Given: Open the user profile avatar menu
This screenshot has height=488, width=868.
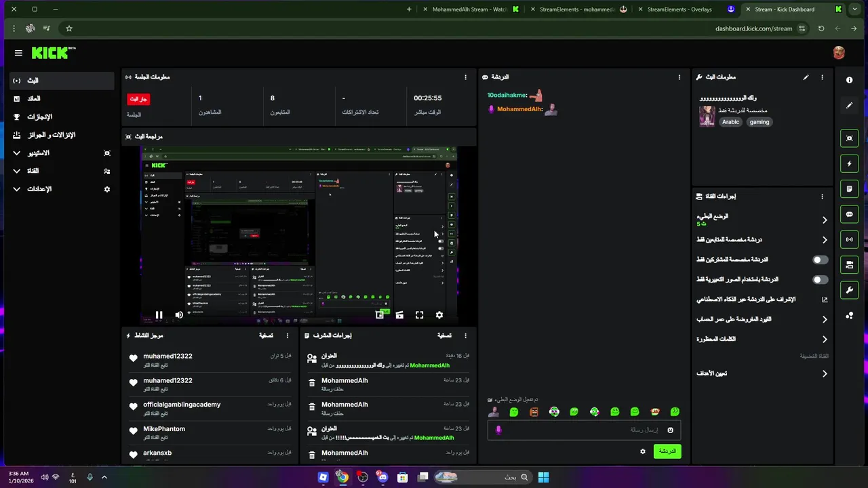Looking at the screenshot, I should tap(839, 52).
